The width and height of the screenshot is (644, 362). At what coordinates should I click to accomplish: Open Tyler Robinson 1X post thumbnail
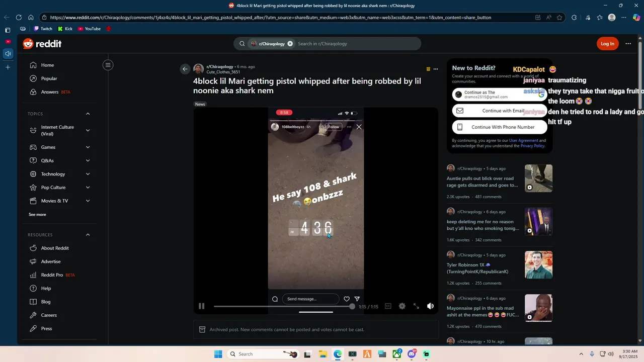pyautogui.click(x=538, y=265)
